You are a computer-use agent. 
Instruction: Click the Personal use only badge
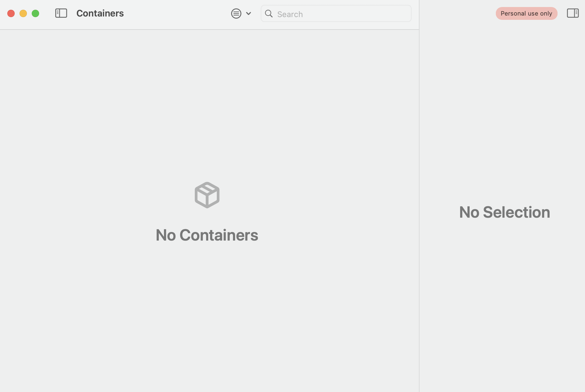(527, 13)
